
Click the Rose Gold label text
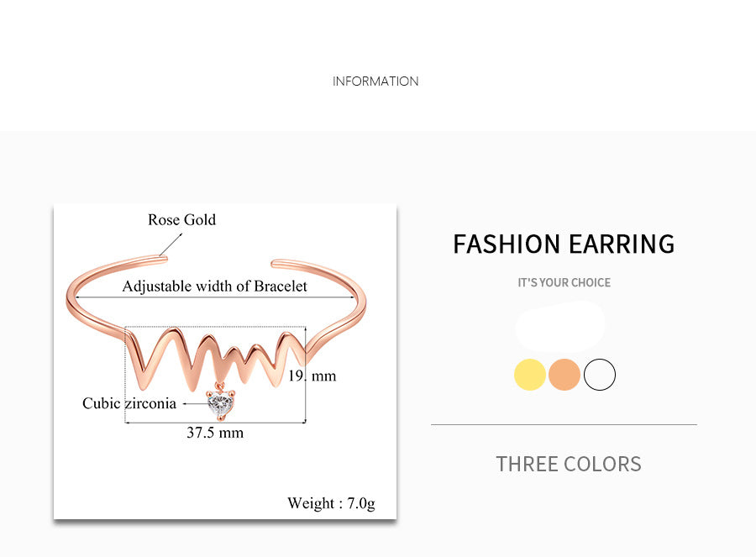tap(181, 220)
